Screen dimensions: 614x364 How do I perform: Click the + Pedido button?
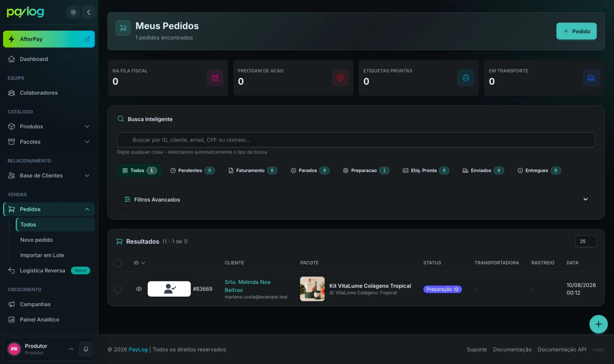(576, 31)
